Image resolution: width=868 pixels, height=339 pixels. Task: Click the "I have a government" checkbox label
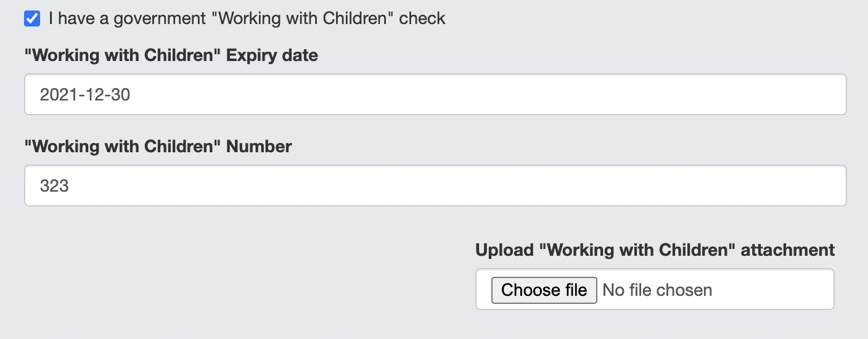pyautogui.click(x=247, y=18)
